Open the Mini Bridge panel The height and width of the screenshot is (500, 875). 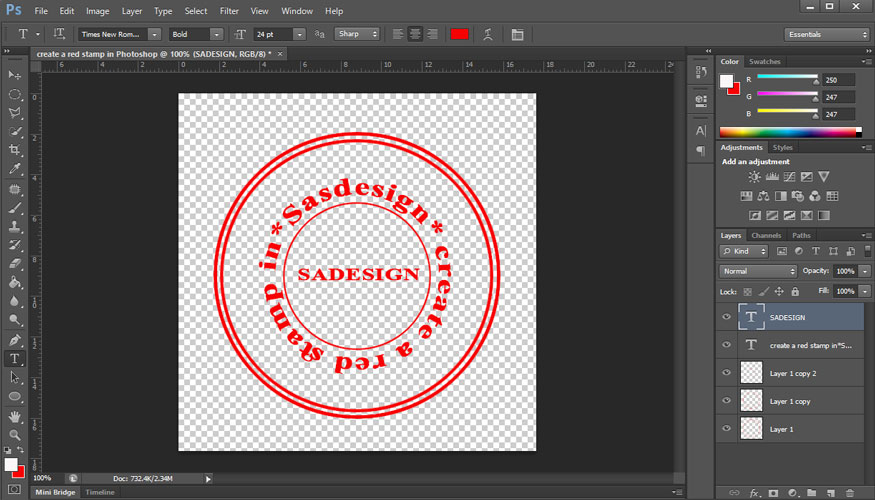point(55,492)
